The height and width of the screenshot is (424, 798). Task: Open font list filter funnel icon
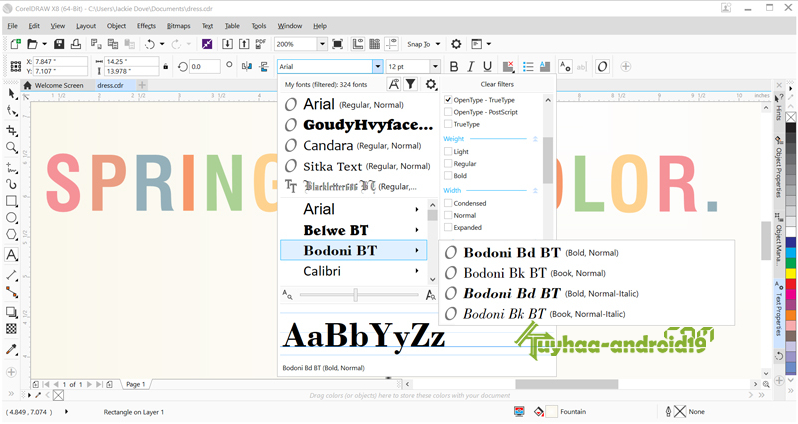click(x=410, y=84)
